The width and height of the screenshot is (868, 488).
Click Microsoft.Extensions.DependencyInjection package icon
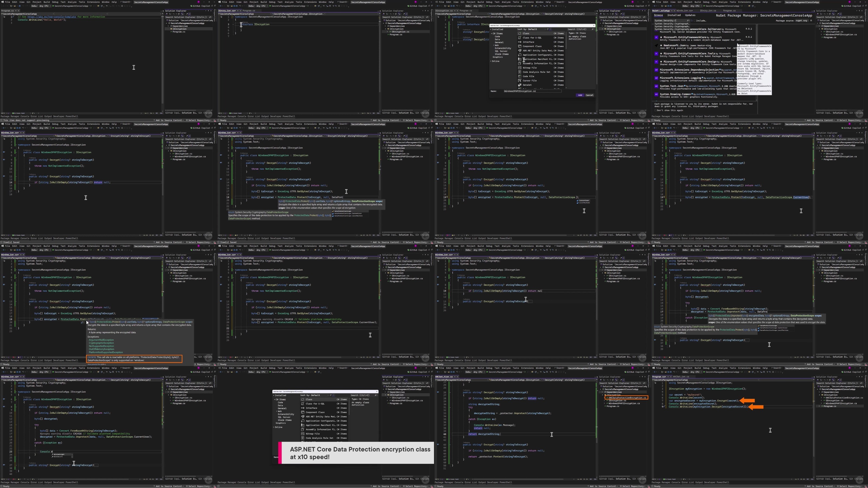click(x=656, y=70)
